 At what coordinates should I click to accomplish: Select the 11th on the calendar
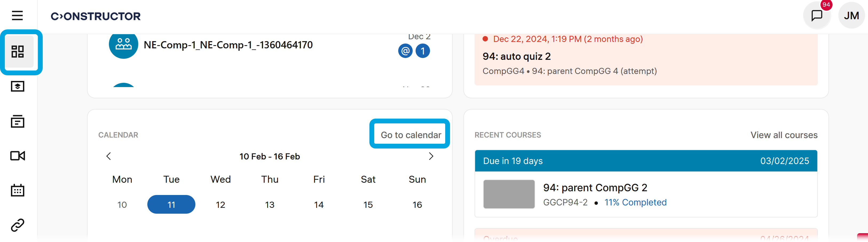click(171, 205)
